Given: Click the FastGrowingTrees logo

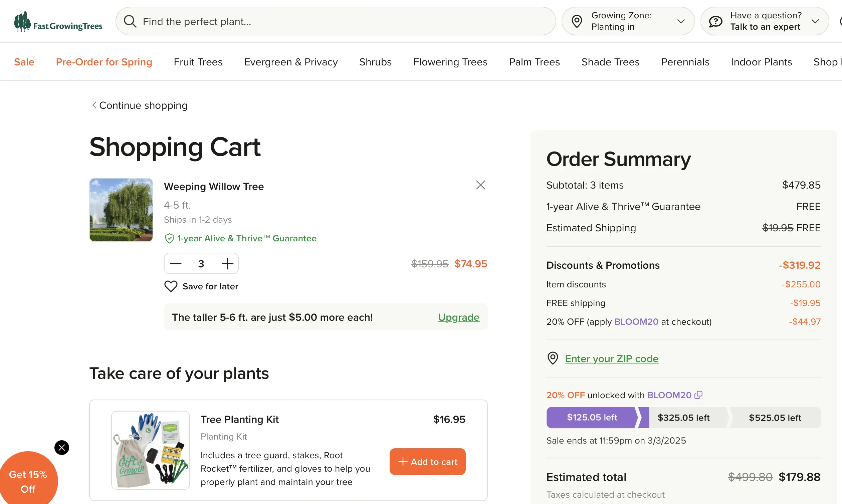Looking at the screenshot, I should 58,22.
